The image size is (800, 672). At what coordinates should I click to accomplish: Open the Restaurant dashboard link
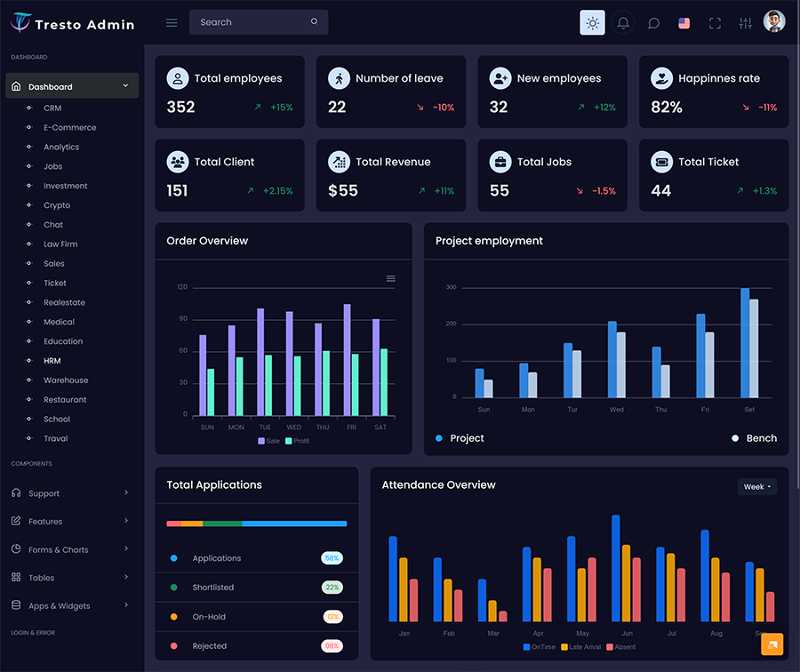65,399
